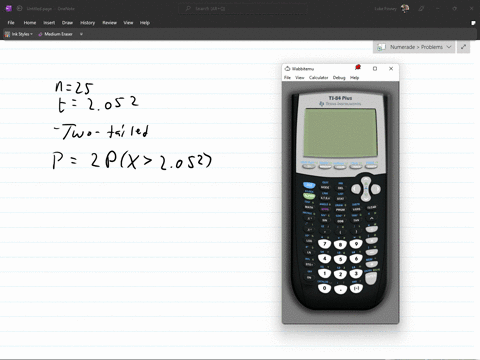Click the expand full page view icon
Image resolution: width=480 pixels, height=360 pixels.
click(x=463, y=47)
